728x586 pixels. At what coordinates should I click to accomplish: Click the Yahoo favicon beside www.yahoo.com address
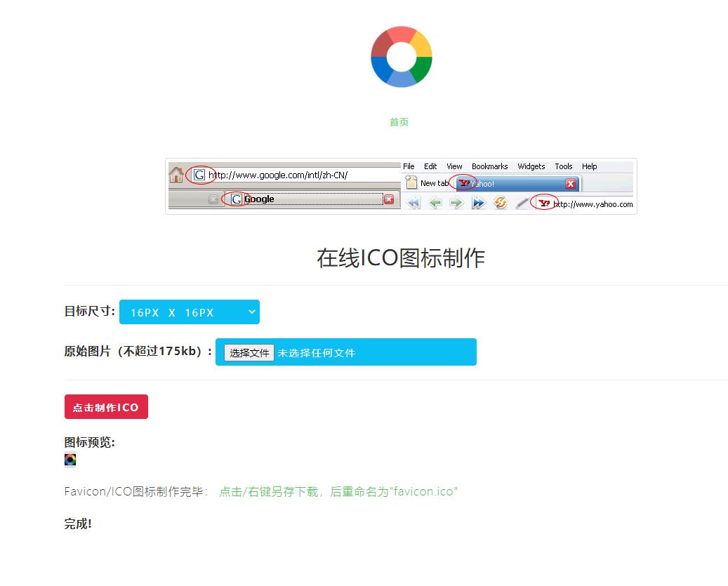tap(545, 204)
